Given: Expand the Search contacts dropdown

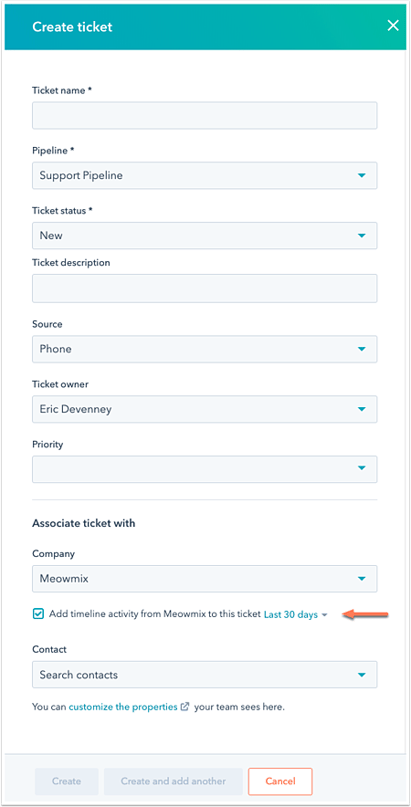Looking at the screenshot, I should pyautogui.click(x=205, y=675).
